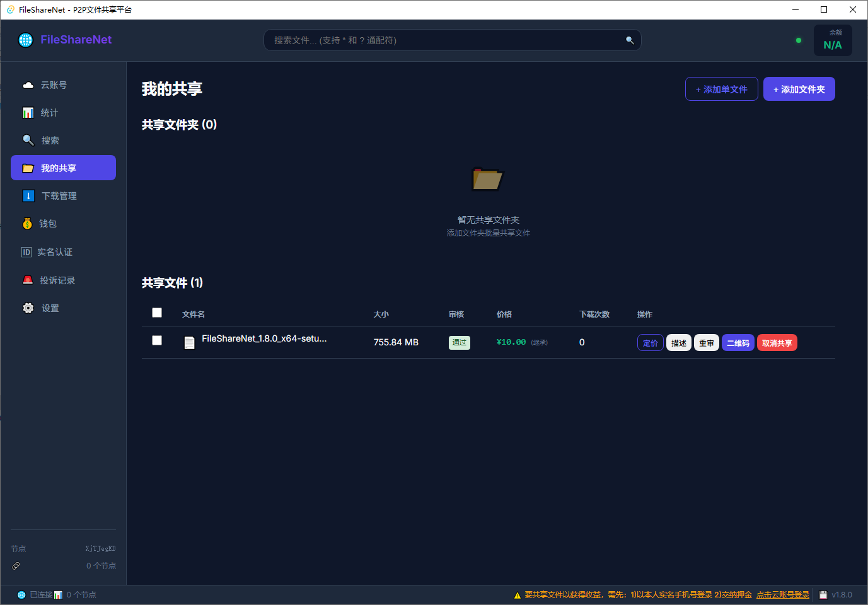
Task: Open 设置 via its gear icon
Action: pos(28,308)
